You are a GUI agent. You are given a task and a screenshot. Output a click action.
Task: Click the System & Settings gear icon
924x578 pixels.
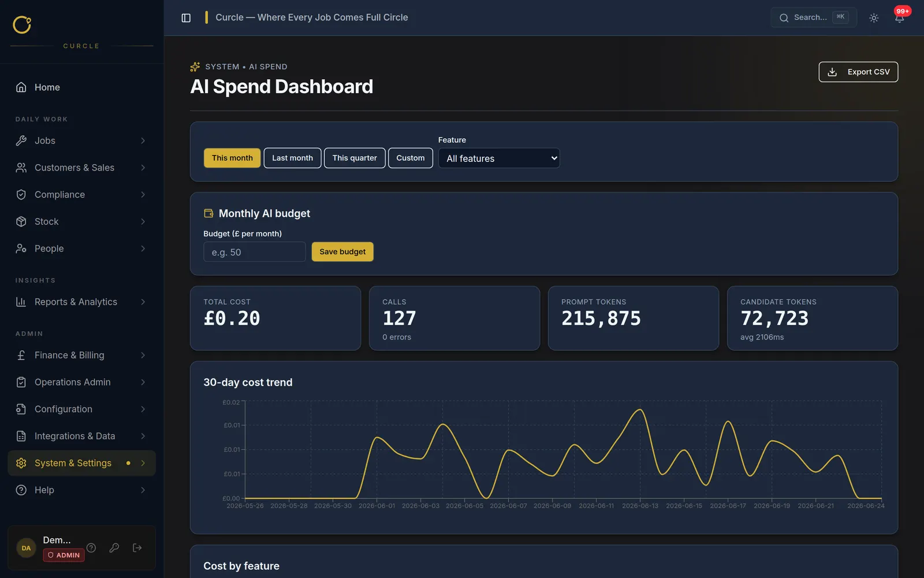(x=21, y=463)
